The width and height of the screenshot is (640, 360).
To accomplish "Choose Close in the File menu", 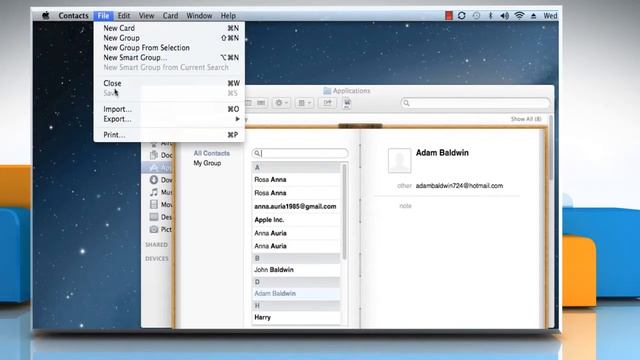I will pyautogui.click(x=169, y=83).
